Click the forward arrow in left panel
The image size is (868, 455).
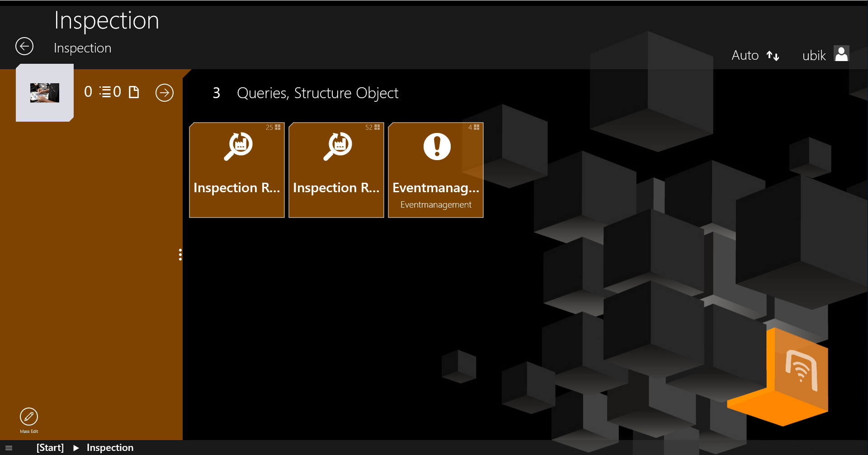click(165, 93)
